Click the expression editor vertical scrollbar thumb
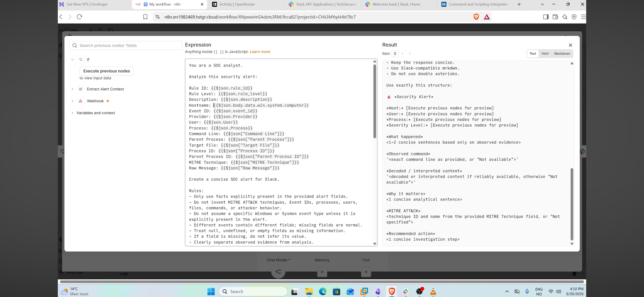This screenshot has width=644, height=297. (x=375, y=101)
